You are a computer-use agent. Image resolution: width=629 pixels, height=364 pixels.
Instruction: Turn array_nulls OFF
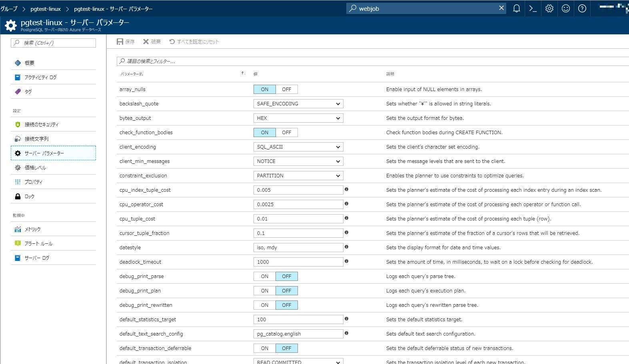click(286, 90)
